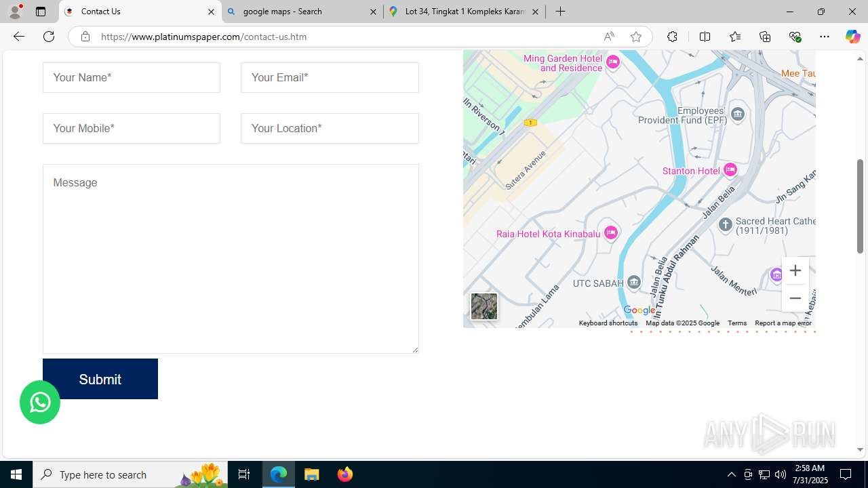Submit the contact form
This screenshot has height=488, width=868.
click(x=100, y=379)
